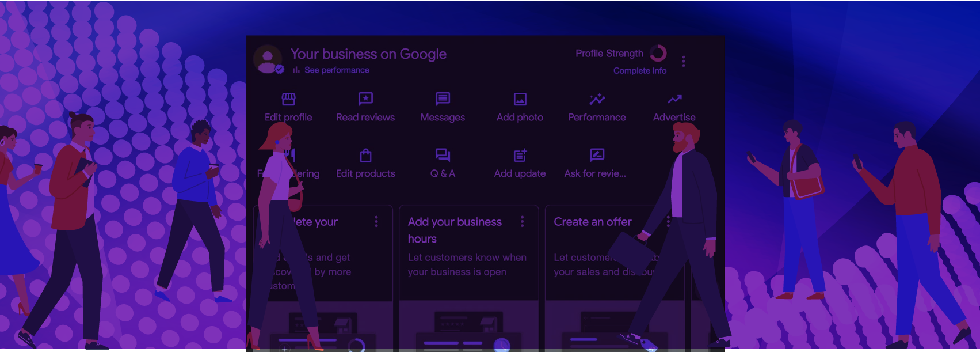Viewport: 980px width, 352px height.
Task: Click the Advertise trending arrow icon
Action: pyautogui.click(x=674, y=99)
